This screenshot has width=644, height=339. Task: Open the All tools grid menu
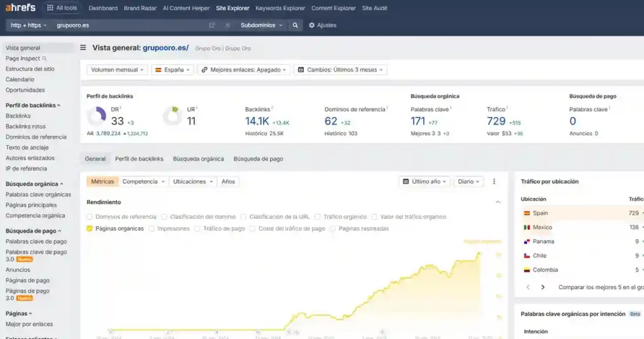tap(62, 8)
